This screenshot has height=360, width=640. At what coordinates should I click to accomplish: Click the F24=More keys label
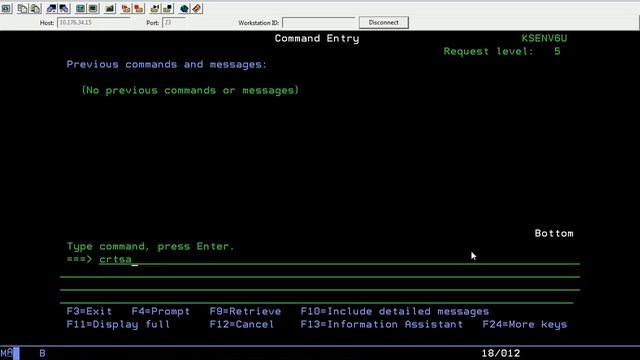524,324
